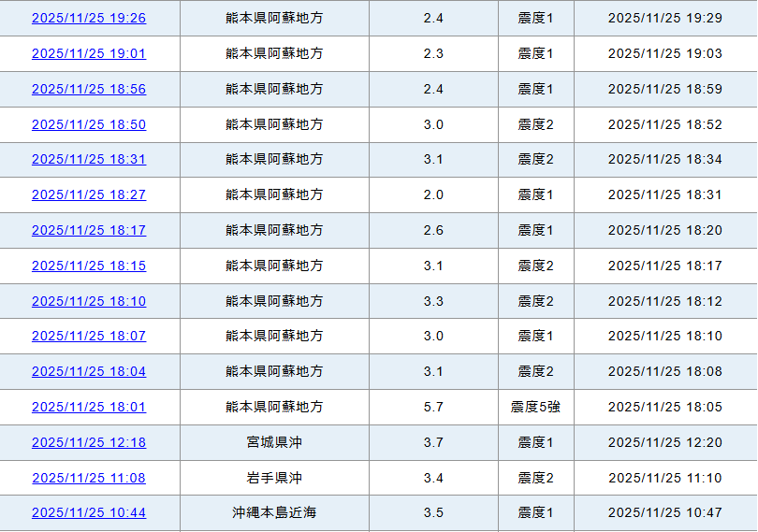Open the 2025/11/25 19:26 earthquake link

point(89,18)
